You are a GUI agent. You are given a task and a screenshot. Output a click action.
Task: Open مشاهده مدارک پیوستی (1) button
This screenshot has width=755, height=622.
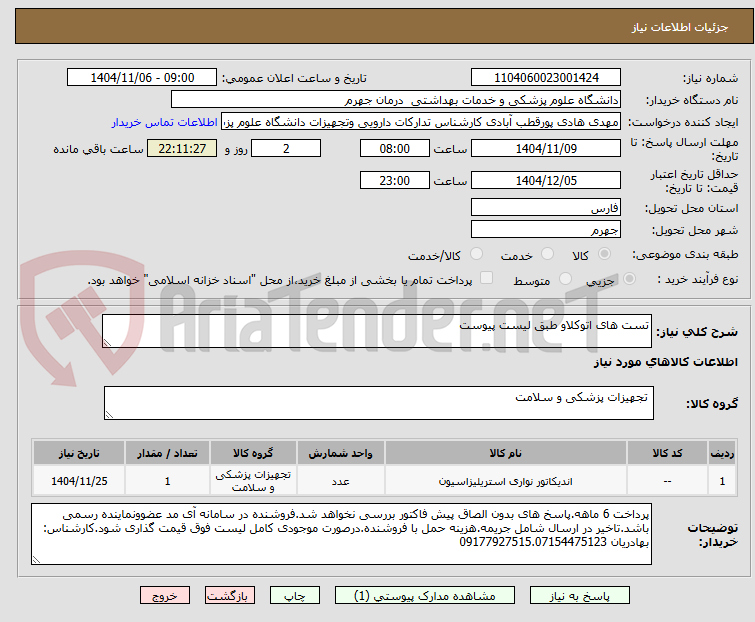425,596
